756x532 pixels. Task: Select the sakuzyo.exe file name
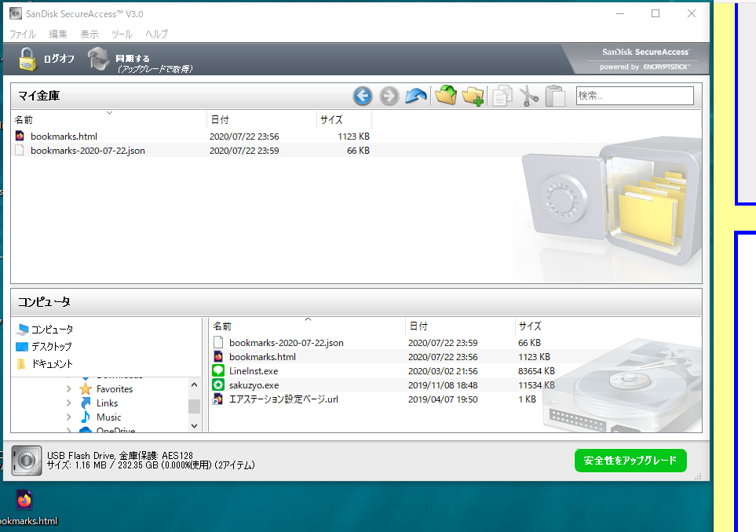click(x=254, y=385)
